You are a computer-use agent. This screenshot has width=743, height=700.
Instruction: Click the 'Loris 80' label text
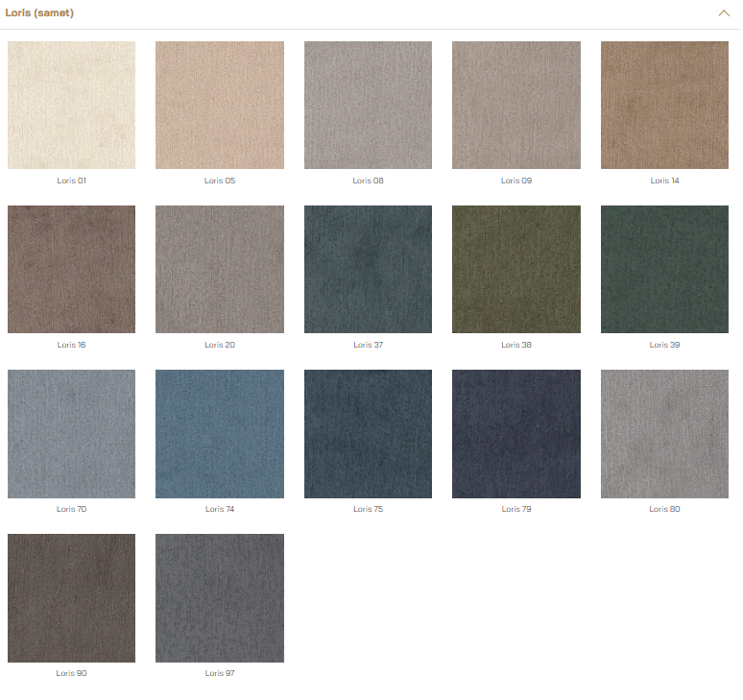click(665, 509)
